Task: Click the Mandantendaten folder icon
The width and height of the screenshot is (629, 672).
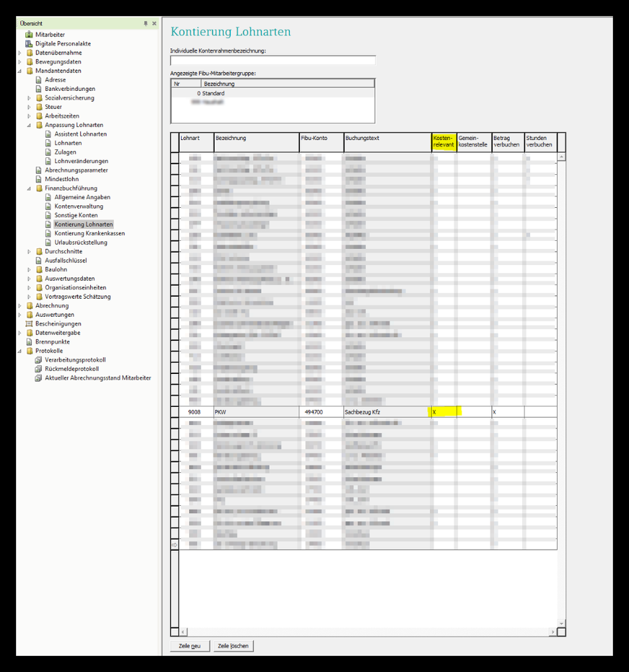Action: 30,70
